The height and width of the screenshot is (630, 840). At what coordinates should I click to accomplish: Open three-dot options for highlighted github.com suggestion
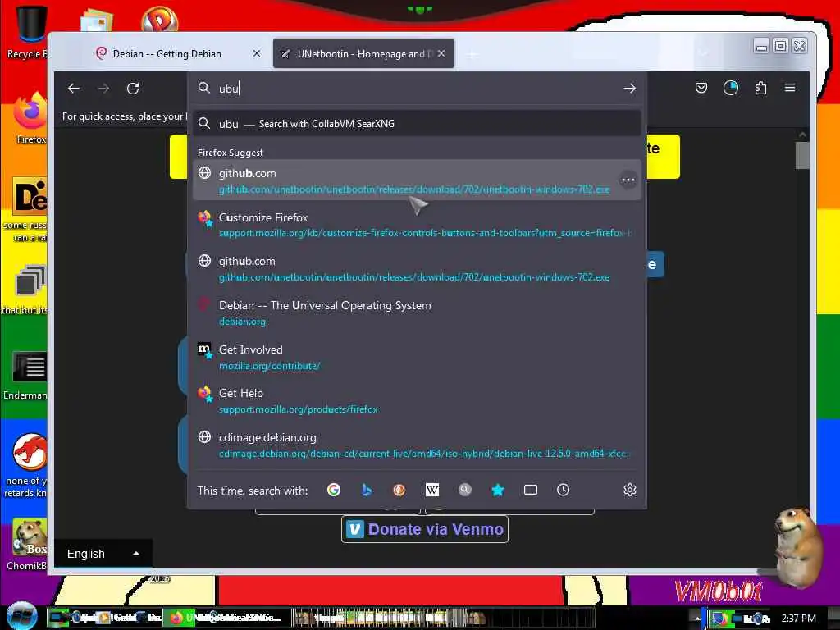(628, 180)
